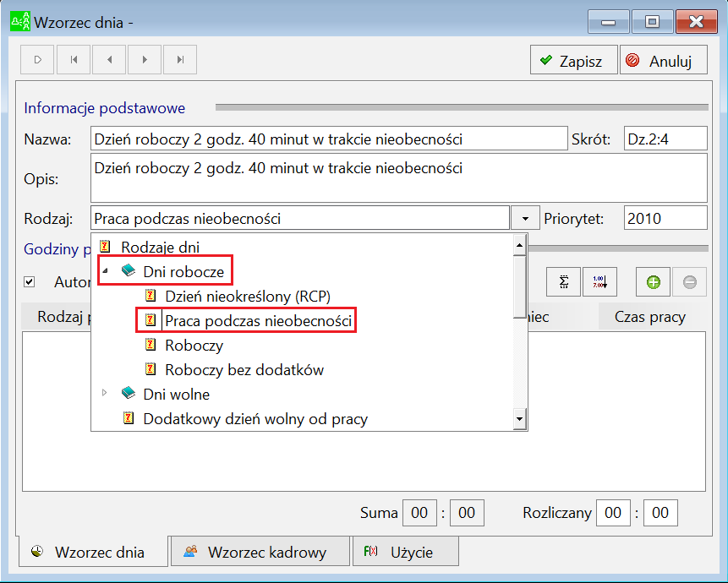Image resolution: width=728 pixels, height=583 pixels.
Task: Go to the previous record
Action: pyautogui.click(x=109, y=59)
